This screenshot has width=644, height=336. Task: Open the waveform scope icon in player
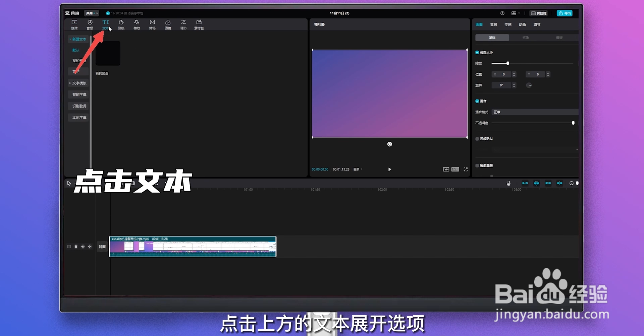click(x=446, y=170)
